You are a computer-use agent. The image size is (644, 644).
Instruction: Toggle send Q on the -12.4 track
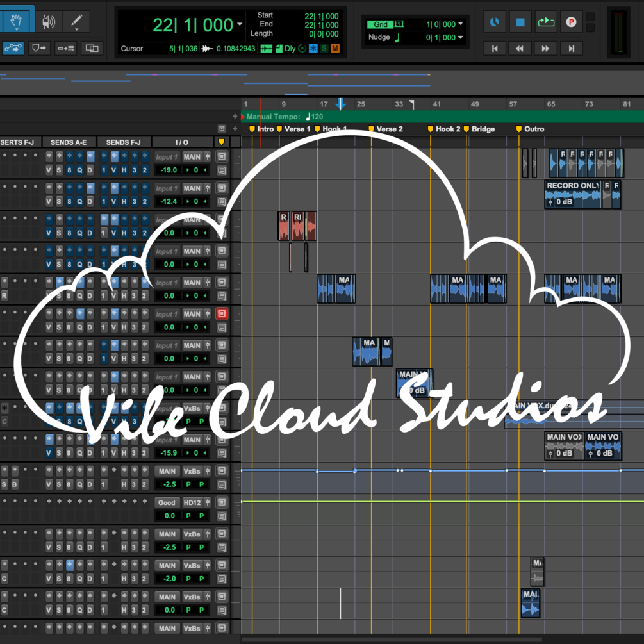79,202
